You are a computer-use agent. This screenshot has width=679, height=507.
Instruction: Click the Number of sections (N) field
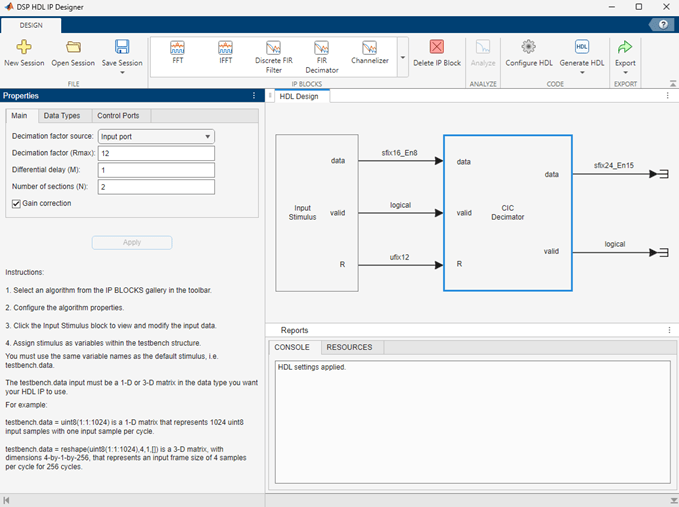tap(157, 186)
